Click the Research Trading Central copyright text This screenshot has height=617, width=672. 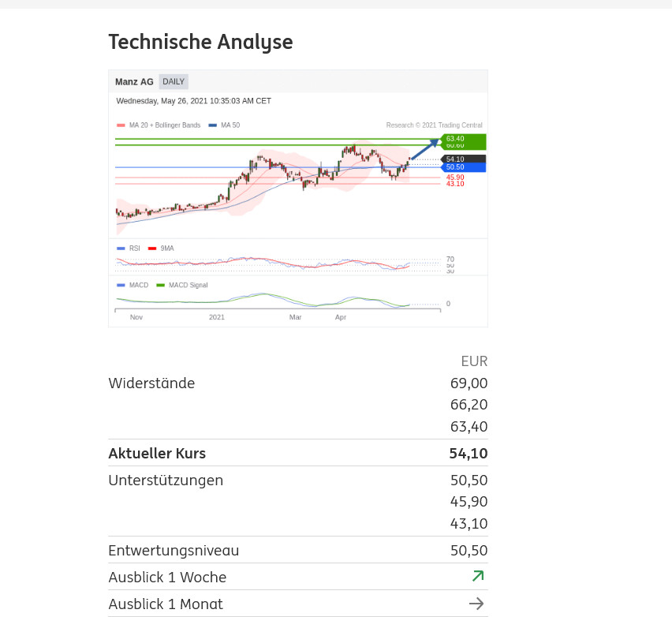434,125
